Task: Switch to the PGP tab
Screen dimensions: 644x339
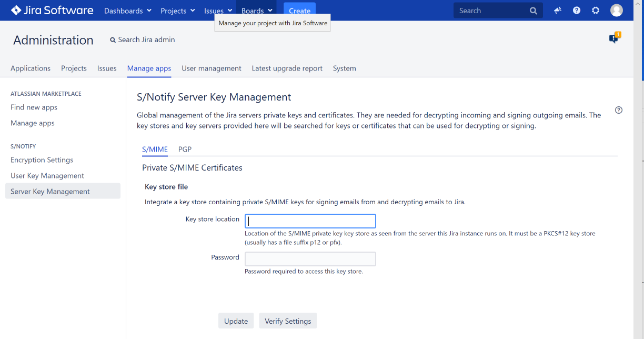Action: [x=185, y=149]
